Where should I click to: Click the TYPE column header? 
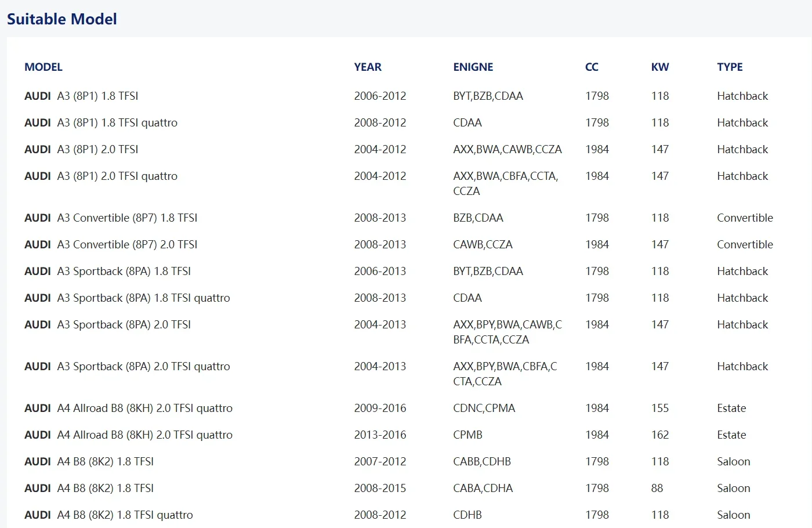[730, 67]
